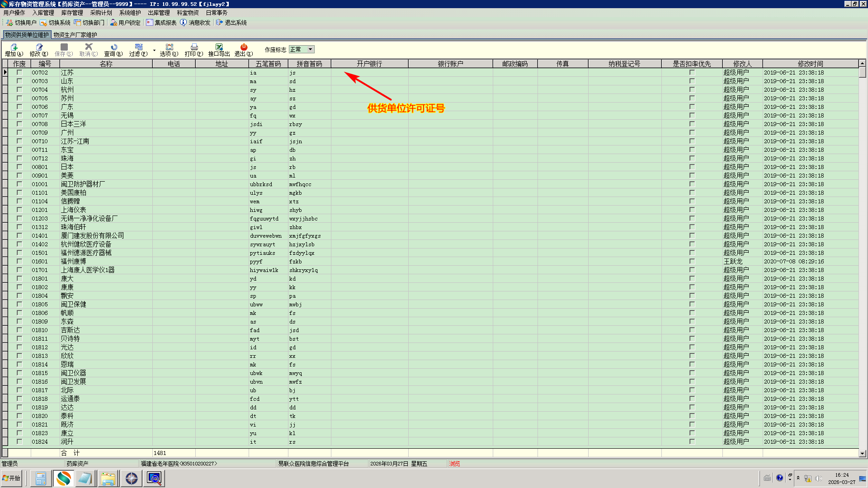Click the 切换用户 toolbar button
This screenshot has height=488, width=868.
(x=21, y=23)
